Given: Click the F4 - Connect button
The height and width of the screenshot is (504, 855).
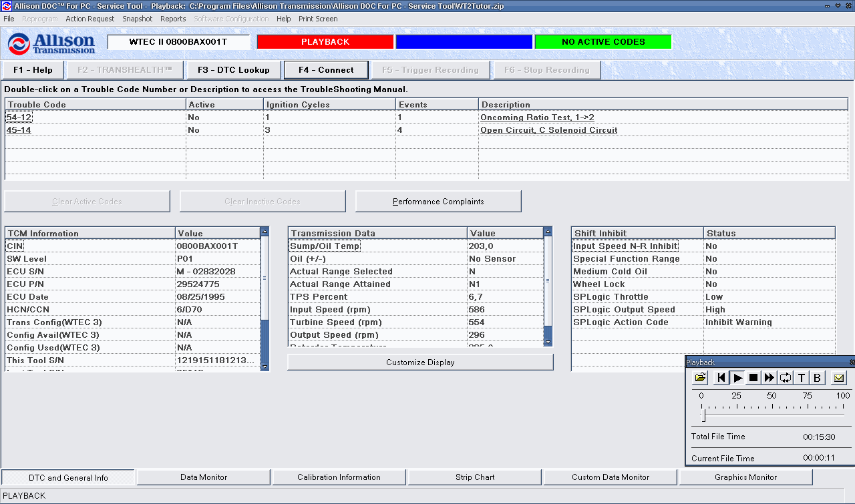Looking at the screenshot, I should (326, 69).
